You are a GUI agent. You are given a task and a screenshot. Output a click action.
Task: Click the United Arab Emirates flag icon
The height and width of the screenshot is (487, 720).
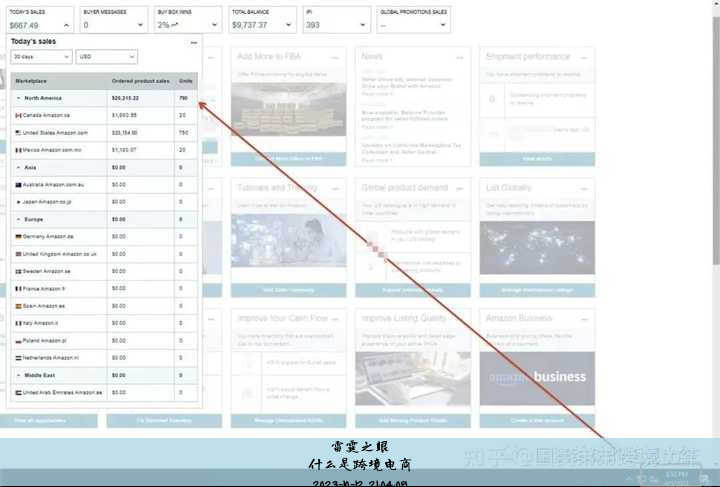(18, 392)
